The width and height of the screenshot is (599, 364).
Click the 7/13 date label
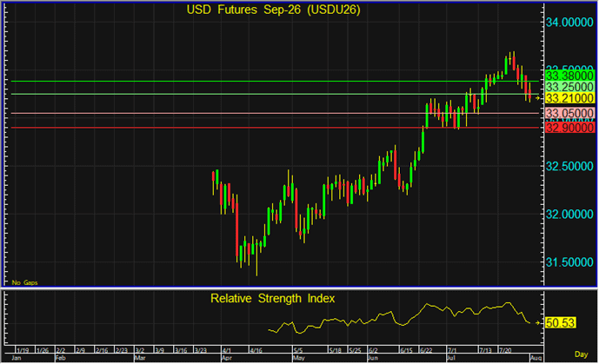486,350
